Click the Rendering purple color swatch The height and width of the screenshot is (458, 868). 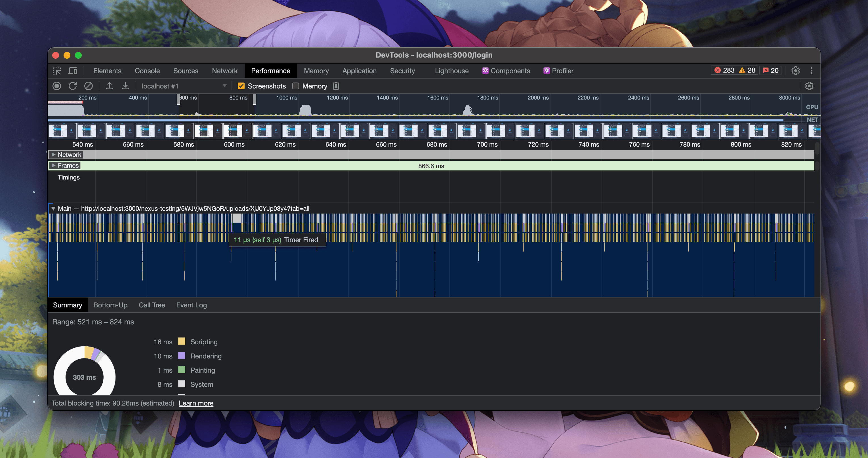pos(181,355)
